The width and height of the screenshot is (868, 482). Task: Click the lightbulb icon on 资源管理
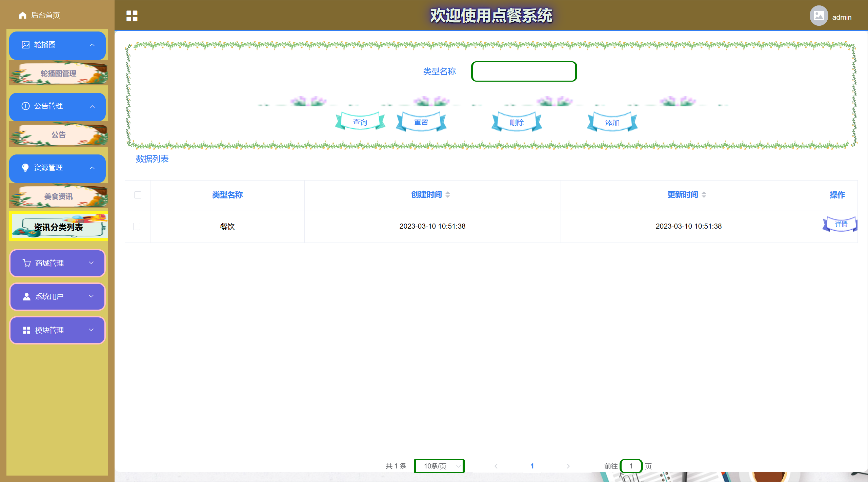[x=25, y=168]
